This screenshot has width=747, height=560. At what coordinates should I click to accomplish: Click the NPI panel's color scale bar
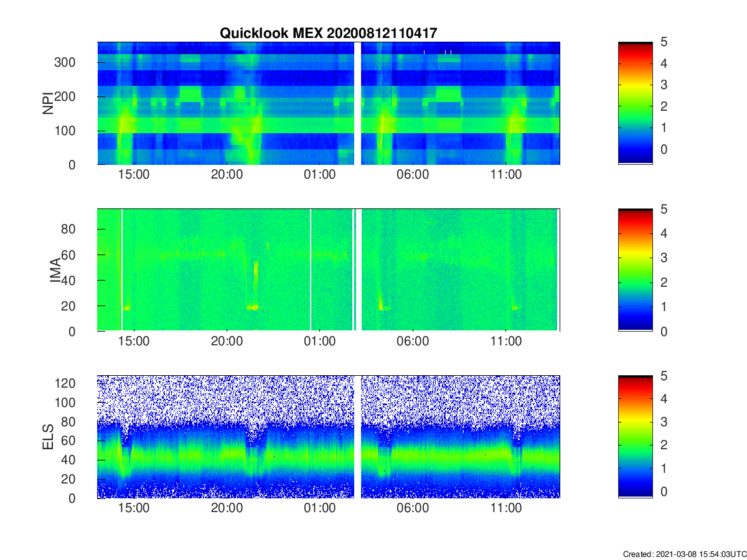(x=636, y=103)
